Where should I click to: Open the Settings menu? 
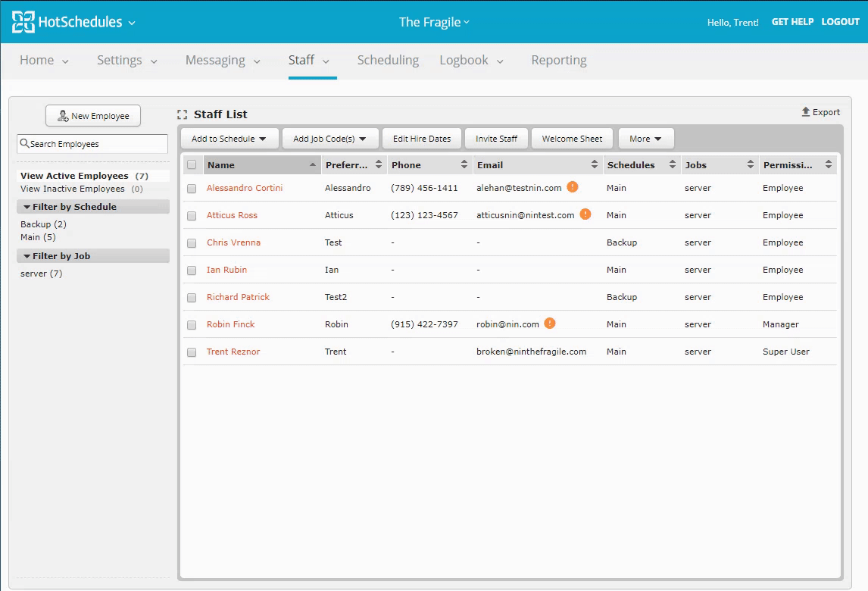pyautogui.click(x=127, y=61)
